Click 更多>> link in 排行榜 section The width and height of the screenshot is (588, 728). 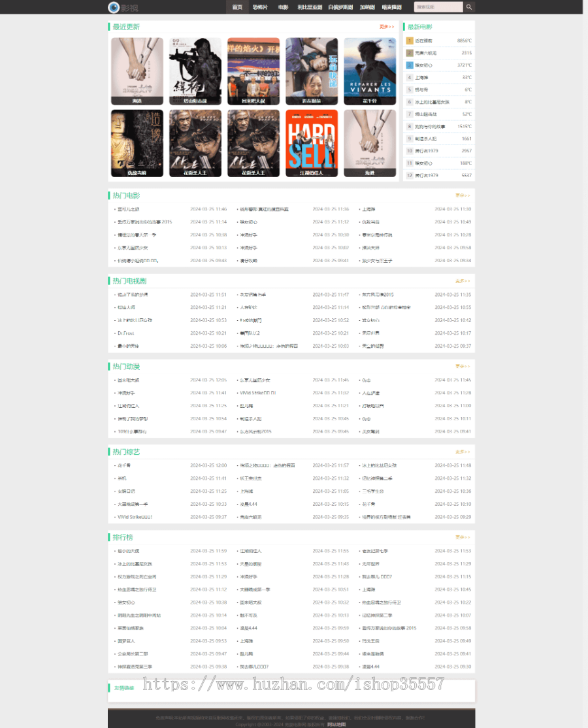pyautogui.click(x=463, y=537)
